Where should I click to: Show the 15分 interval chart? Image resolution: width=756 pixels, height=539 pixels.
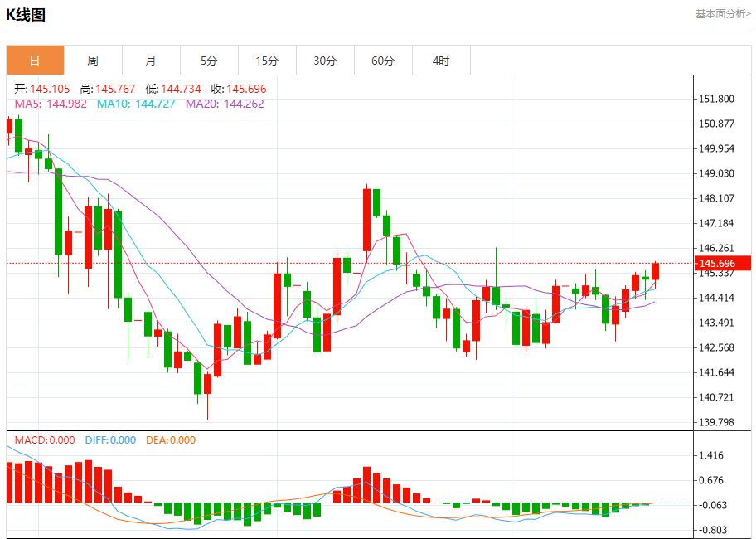point(267,61)
